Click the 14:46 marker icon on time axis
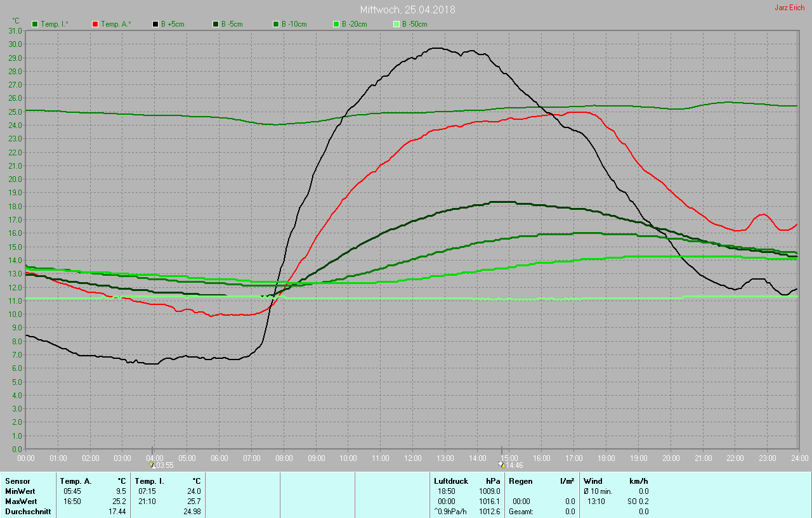Viewport: 812px width, 518px height. (x=501, y=464)
